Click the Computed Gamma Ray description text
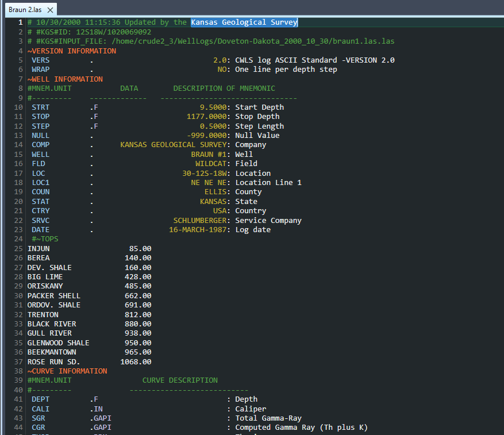 (301, 428)
